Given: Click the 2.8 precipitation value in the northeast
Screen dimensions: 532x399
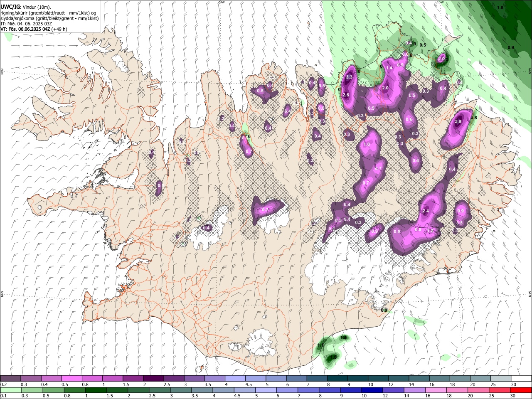Looking at the screenshot, I should click(458, 121).
